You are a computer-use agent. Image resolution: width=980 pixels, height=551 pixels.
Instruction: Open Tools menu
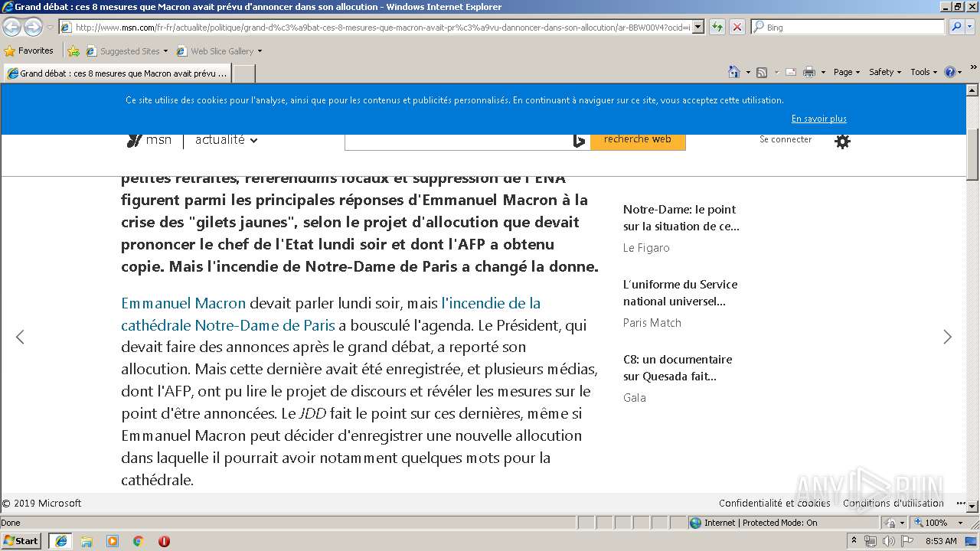click(923, 72)
